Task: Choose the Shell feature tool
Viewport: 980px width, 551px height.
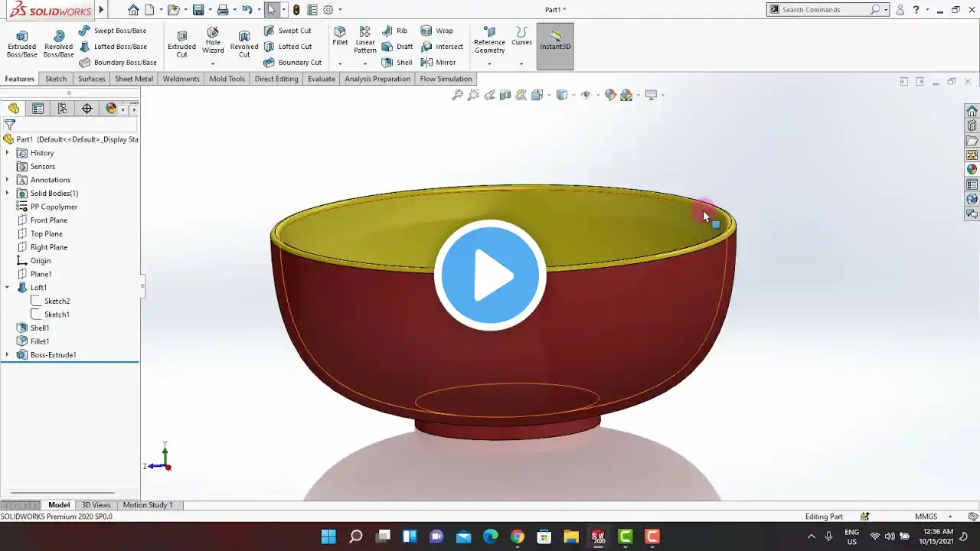Action: (x=397, y=63)
